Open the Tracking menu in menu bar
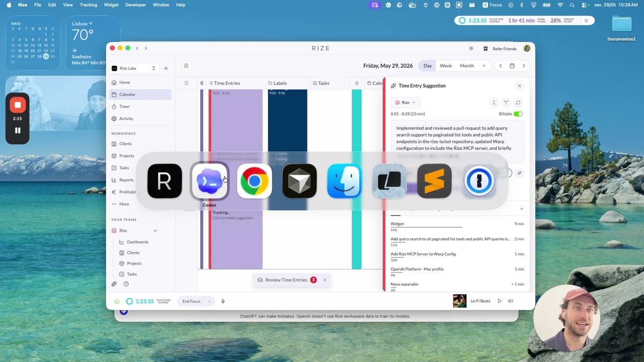Viewport: 644px width, 362px height. coord(89,5)
